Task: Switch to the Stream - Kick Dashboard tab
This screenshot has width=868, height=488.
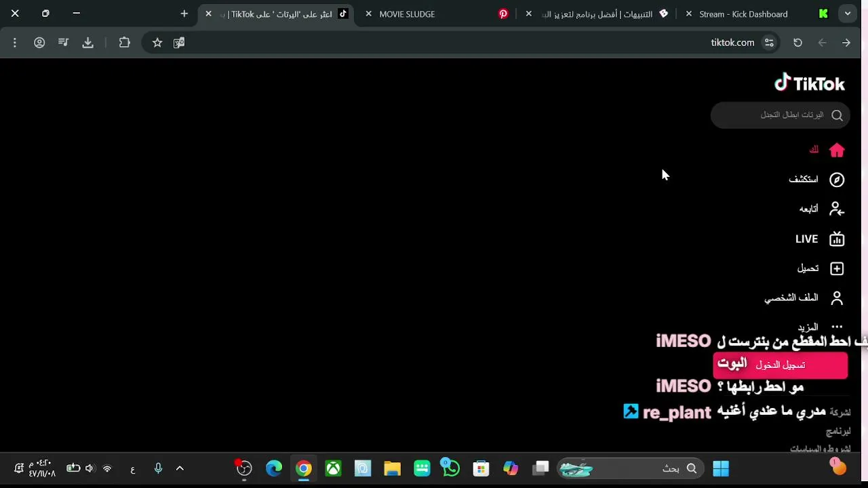Action: pyautogui.click(x=758, y=14)
